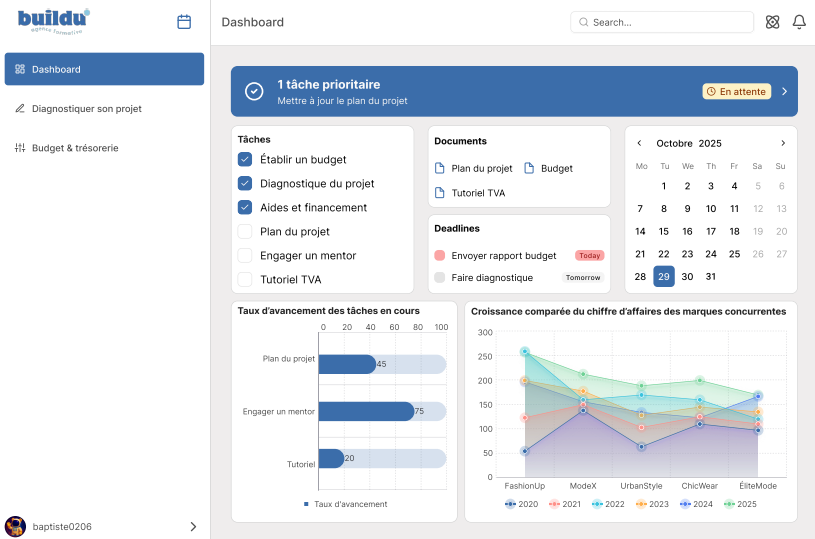815x539 pixels.
Task: Open Budget & trésorerie in the sidebar
Action: tap(75, 148)
